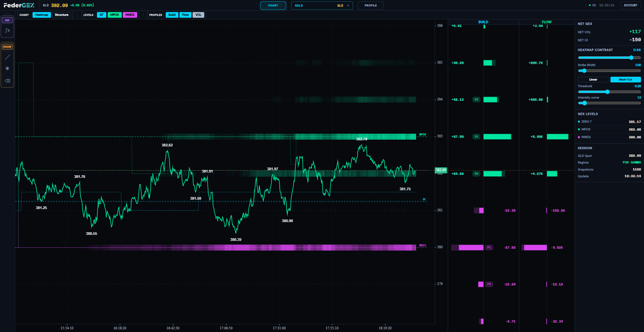Toggle the VOL profile
This screenshot has height=332, width=644.
point(198,15)
